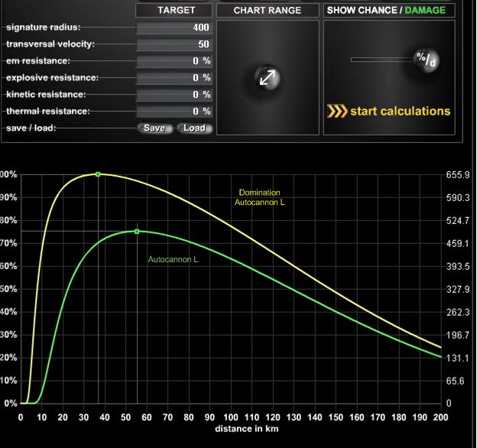The width and height of the screenshot is (477, 448).
Task: Click the 50 km distance tick label
Action: tap(125, 417)
